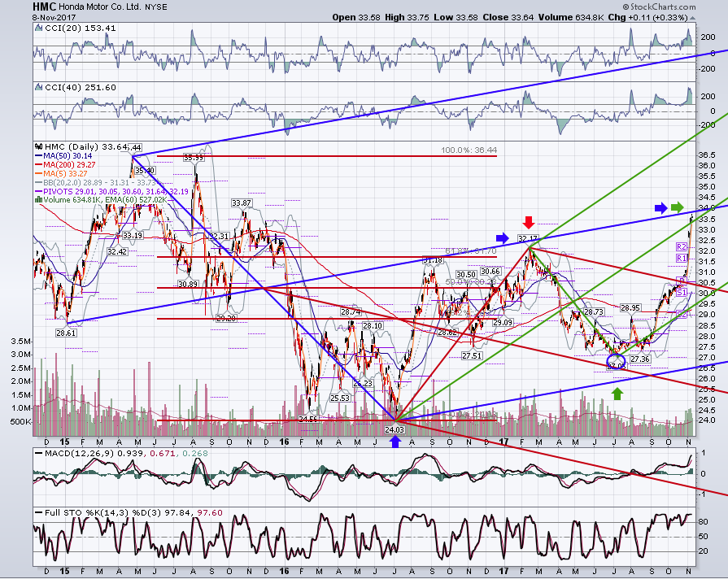Click the HMC ticker symbol in the title
The height and width of the screenshot is (579, 728).
click(x=45, y=7)
